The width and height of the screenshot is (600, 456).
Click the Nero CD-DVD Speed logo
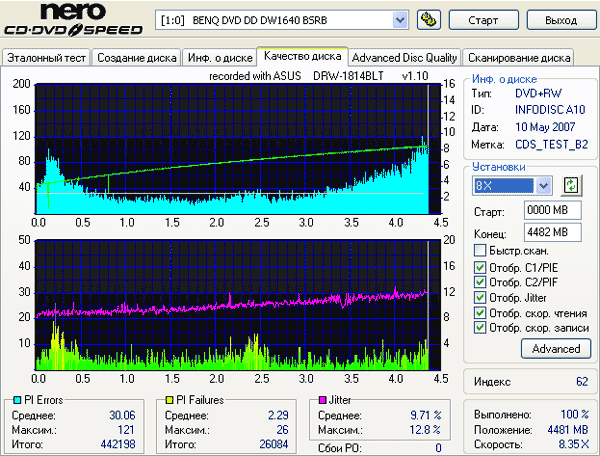pyautogui.click(x=73, y=19)
